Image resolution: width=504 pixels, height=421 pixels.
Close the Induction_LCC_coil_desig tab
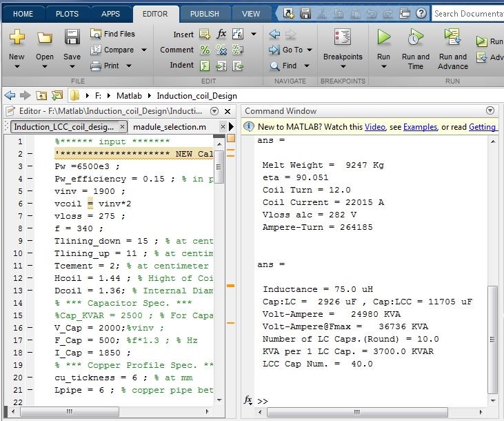coord(122,127)
